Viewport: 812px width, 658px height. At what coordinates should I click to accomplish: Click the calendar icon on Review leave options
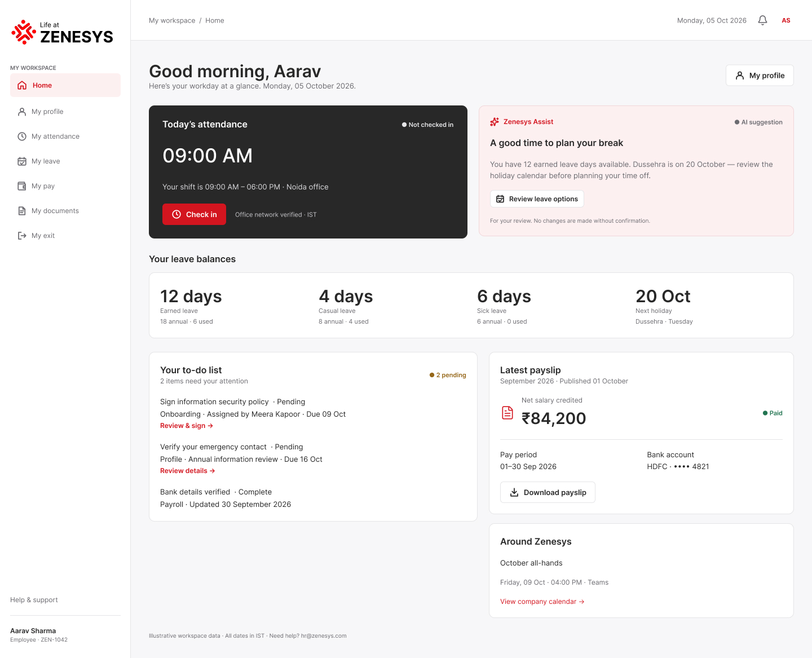click(500, 199)
